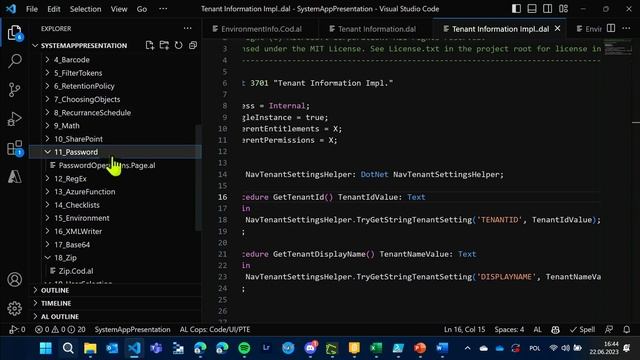Change AL language mode in status bar
The image size is (640, 360).
[538, 329]
